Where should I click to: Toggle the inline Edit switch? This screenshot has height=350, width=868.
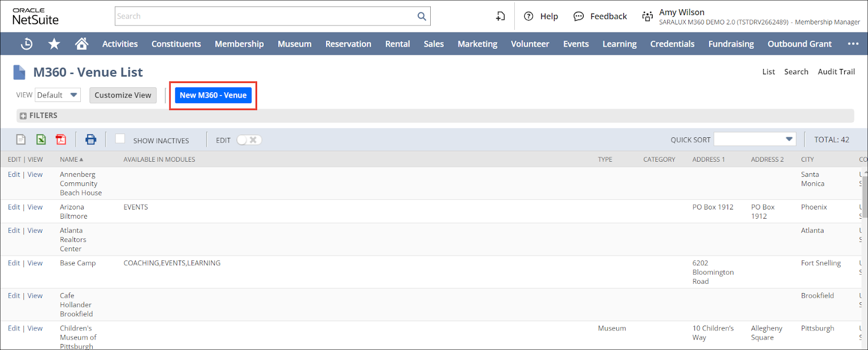coord(249,140)
